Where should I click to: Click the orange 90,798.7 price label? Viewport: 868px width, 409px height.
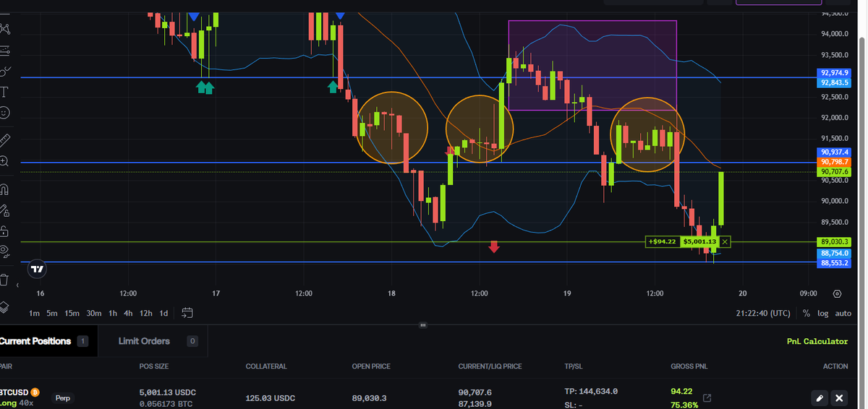pyautogui.click(x=835, y=162)
